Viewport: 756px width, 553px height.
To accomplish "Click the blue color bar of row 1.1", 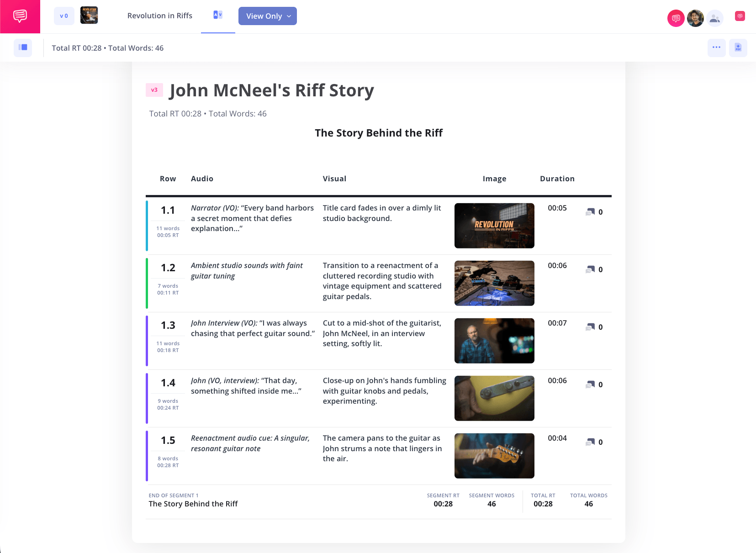I will (x=147, y=226).
